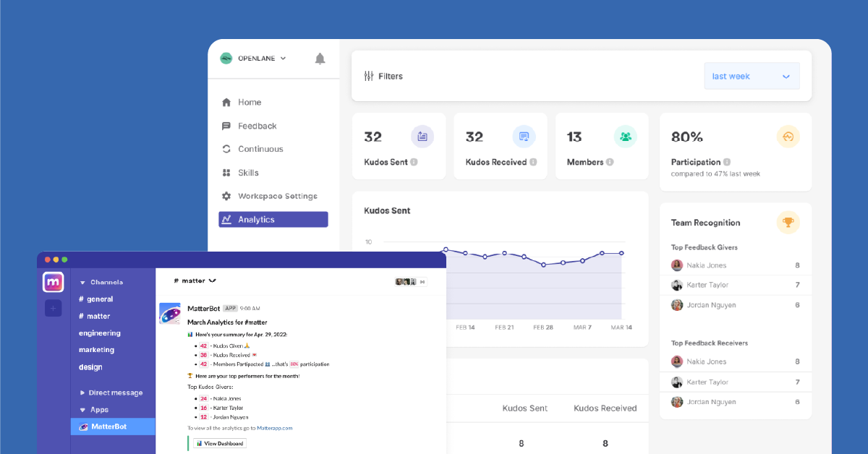Click the info icon beside Members
This screenshot has height=454, width=868.
click(610, 163)
